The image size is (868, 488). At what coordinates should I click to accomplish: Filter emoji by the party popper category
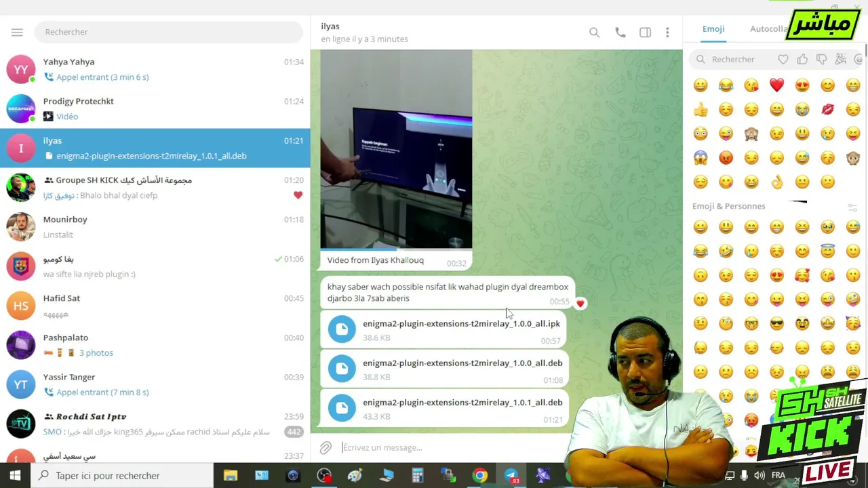(x=841, y=60)
